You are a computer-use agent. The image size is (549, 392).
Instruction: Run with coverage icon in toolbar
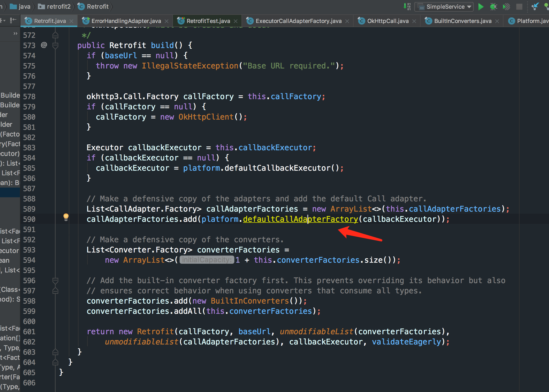506,7
